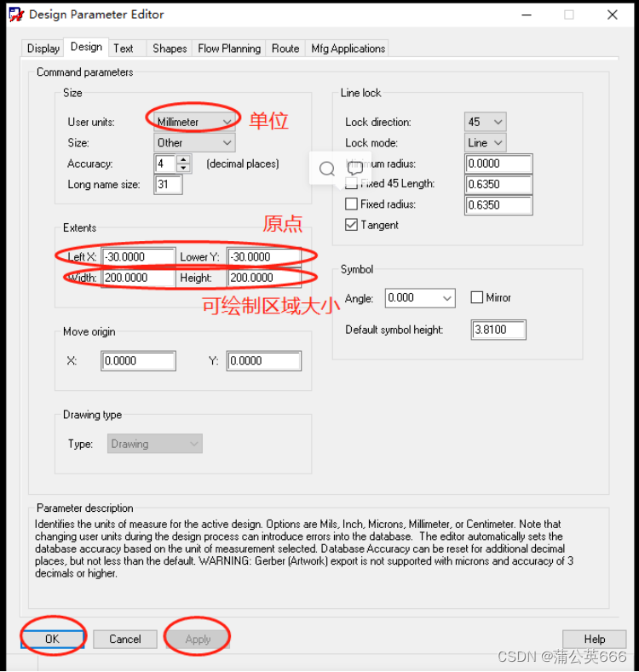
Task: Click the Design Parameter Editor title icon
Action: pos(15,14)
